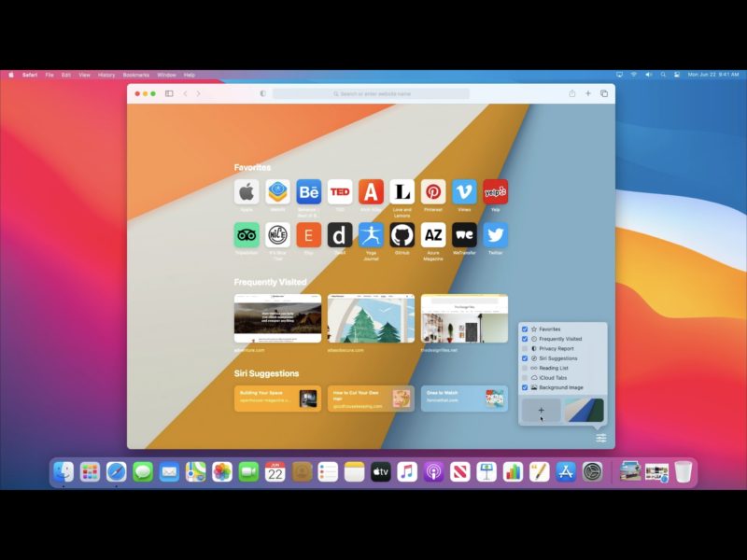Open Control Center in the menu bar
Image resolution: width=747 pixels, height=560 pixels.
(677, 75)
